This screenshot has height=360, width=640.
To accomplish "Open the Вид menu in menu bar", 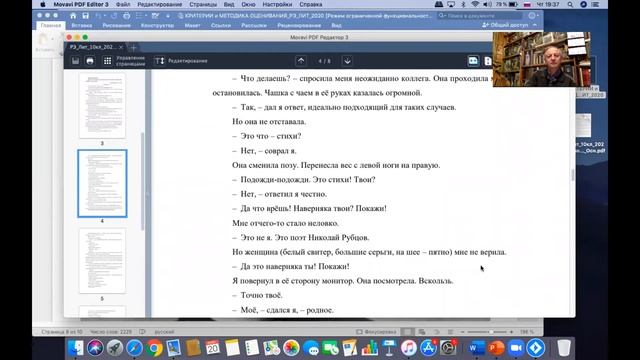I will click(229, 4).
